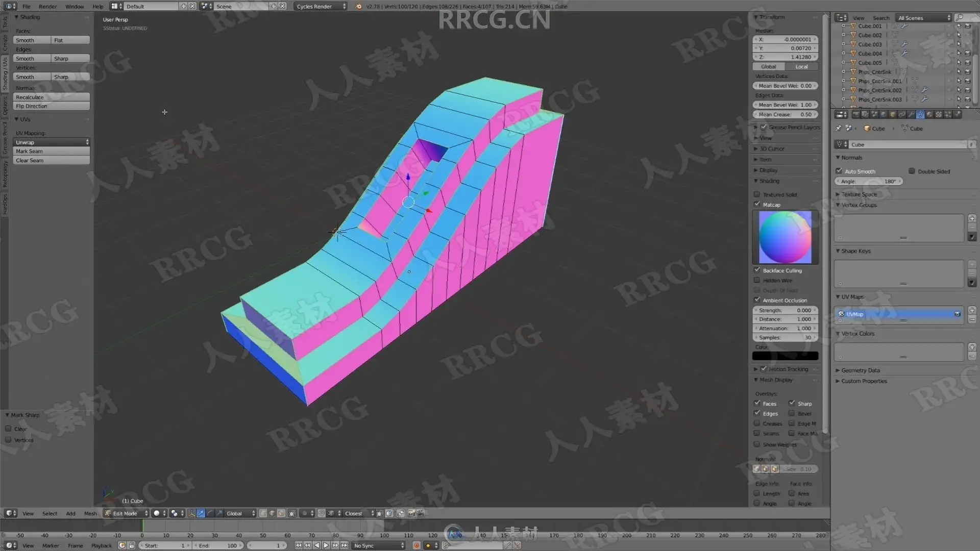Toggle limit selection to visible icon

tap(292, 513)
